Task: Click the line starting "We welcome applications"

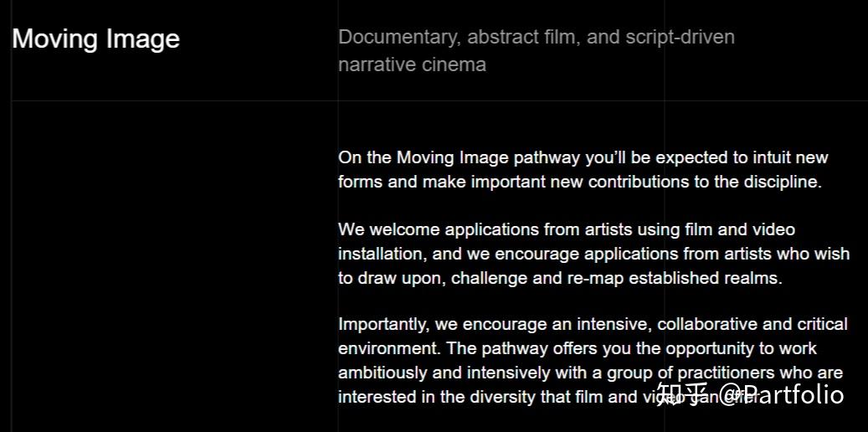Action: 566,229
